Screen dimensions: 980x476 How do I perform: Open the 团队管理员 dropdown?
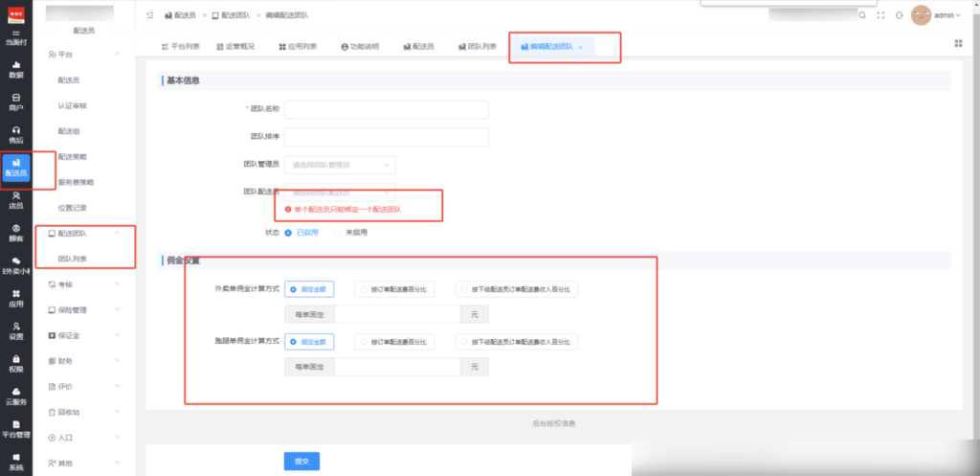340,165
